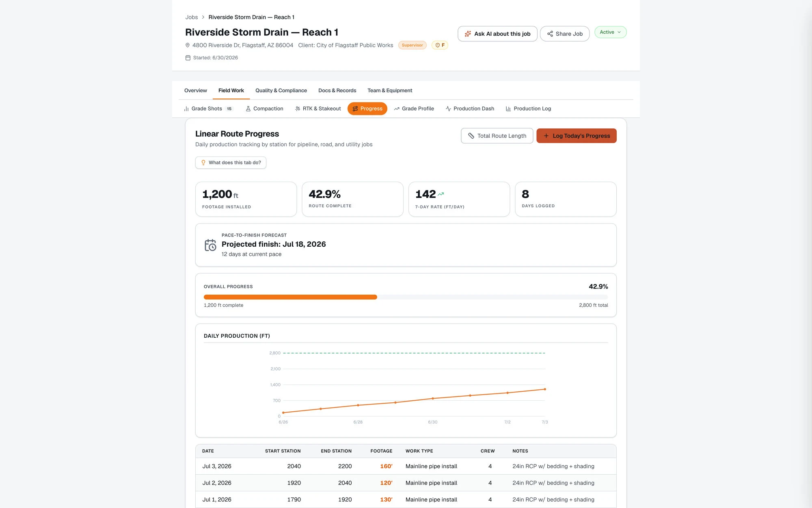Click the satellite icon of RTK & Stakeout
The image size is (812, 508).
click(298, 109)
